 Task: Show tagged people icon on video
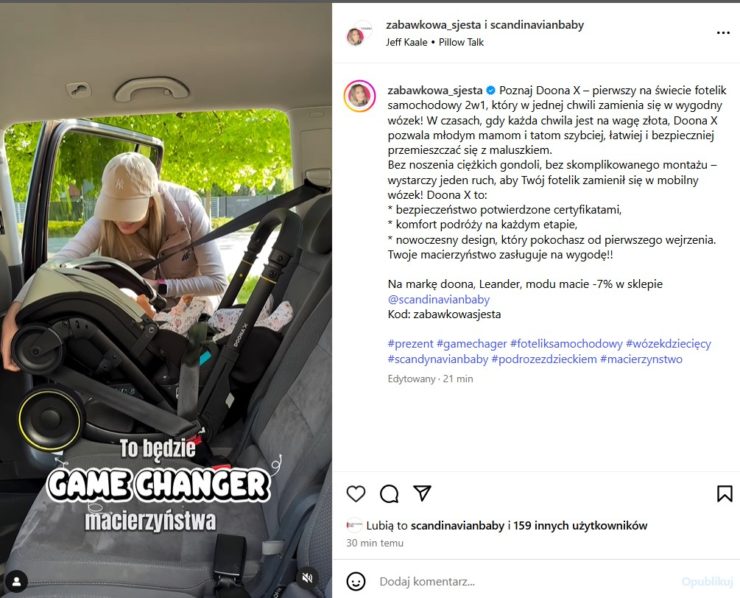pyautogui.click(x=17, y=582)
